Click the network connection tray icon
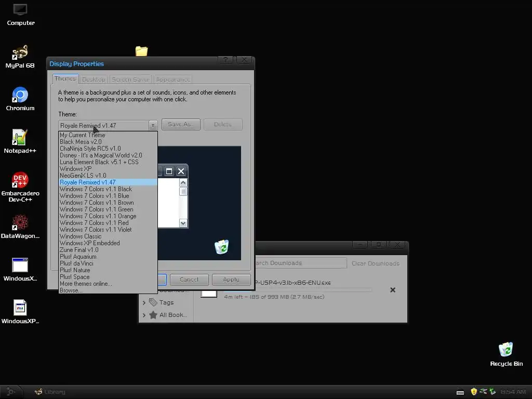Viewport: 532px width, 399px height. pos(483,392)
